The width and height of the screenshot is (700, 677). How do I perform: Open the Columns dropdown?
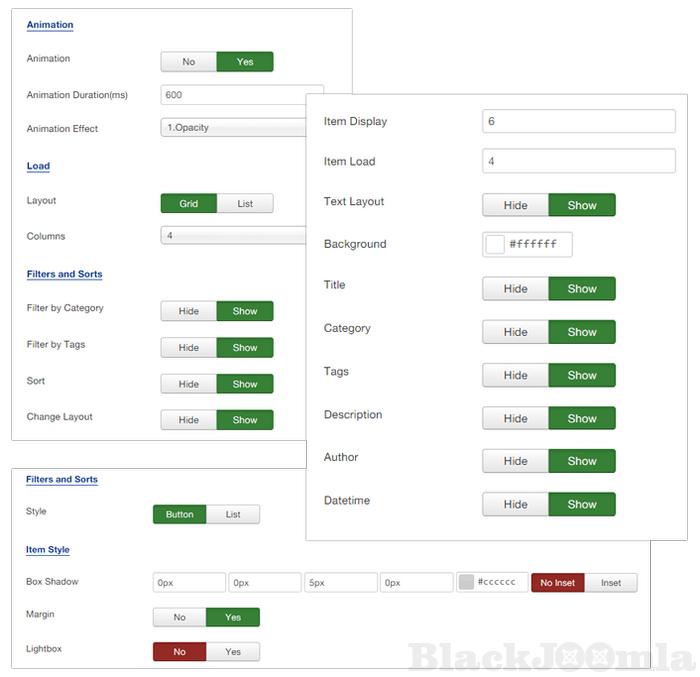[233, 236]
